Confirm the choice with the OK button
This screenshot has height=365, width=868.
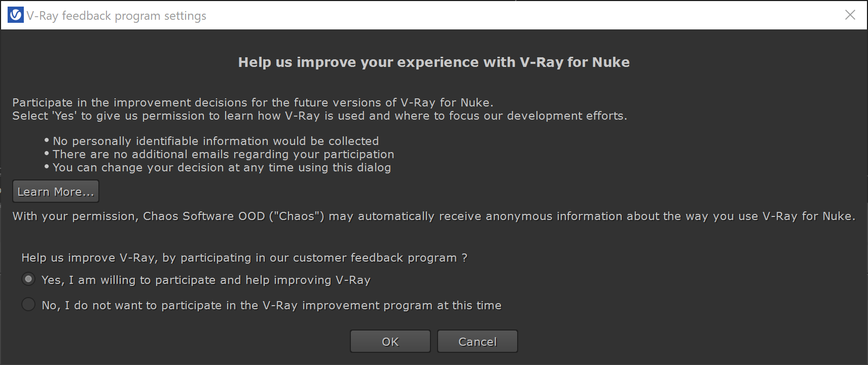point(390,341)
